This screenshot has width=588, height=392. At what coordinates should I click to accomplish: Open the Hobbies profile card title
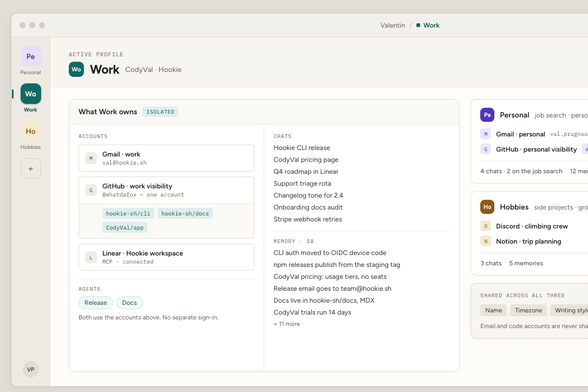click(x=514, y=207)
